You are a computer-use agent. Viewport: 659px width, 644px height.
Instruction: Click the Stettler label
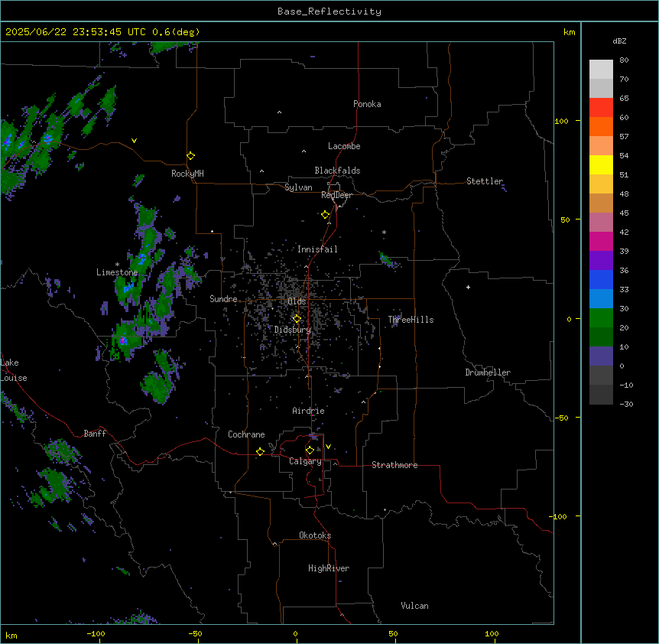click(485, 181)
